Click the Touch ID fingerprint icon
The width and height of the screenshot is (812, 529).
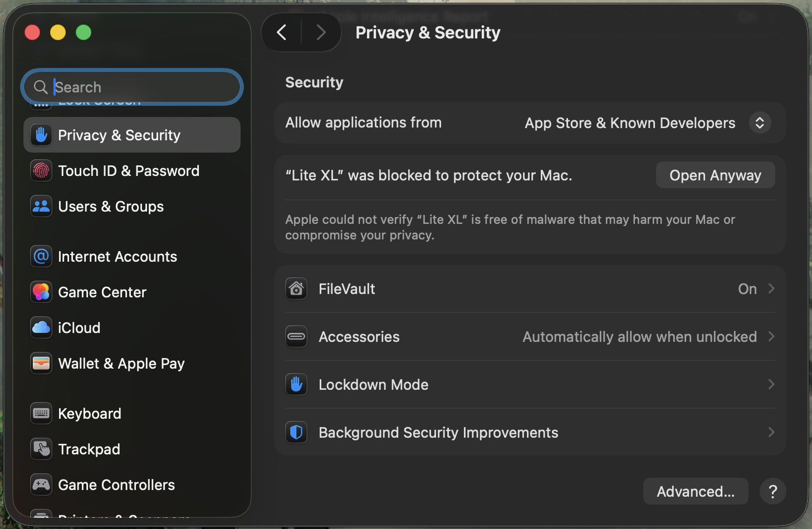pos(41,170)
